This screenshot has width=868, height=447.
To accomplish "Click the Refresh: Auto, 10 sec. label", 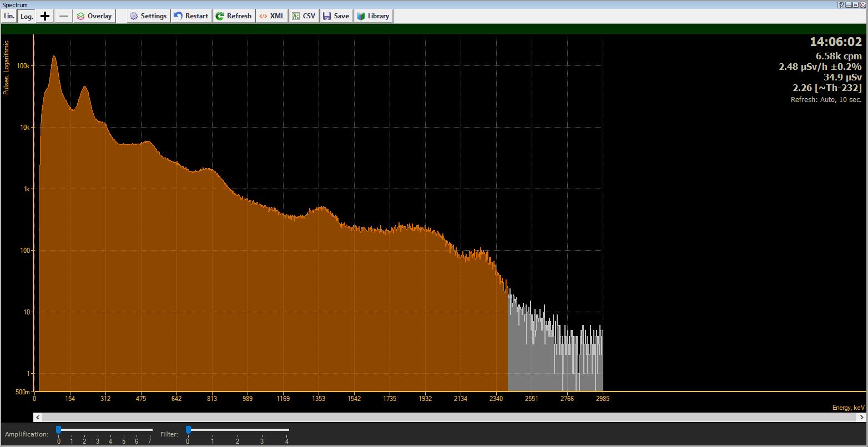I will pos(826,100).
